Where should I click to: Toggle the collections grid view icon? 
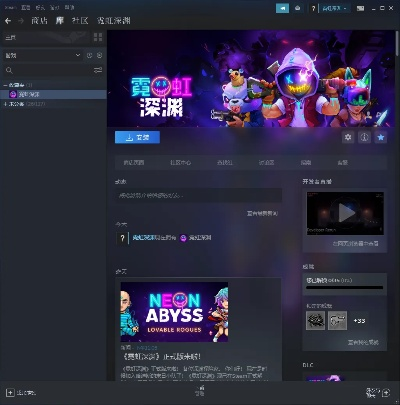pos(98,37)
